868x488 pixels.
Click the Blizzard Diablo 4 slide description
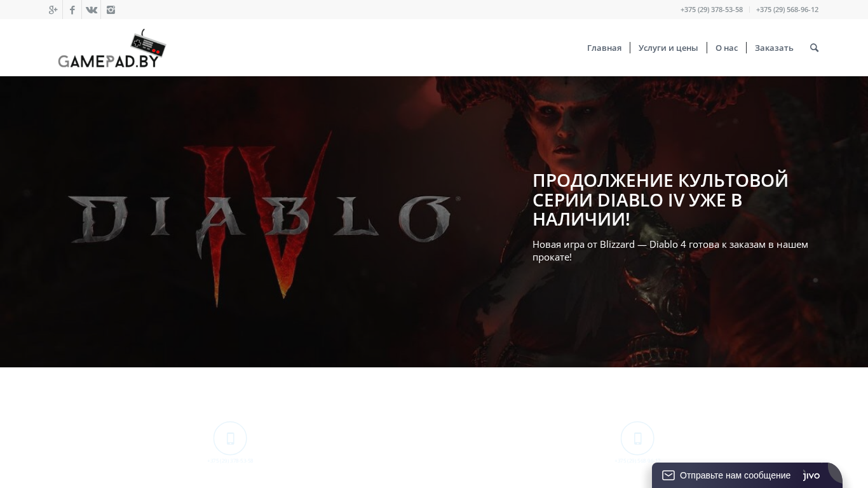coord(670,250)
